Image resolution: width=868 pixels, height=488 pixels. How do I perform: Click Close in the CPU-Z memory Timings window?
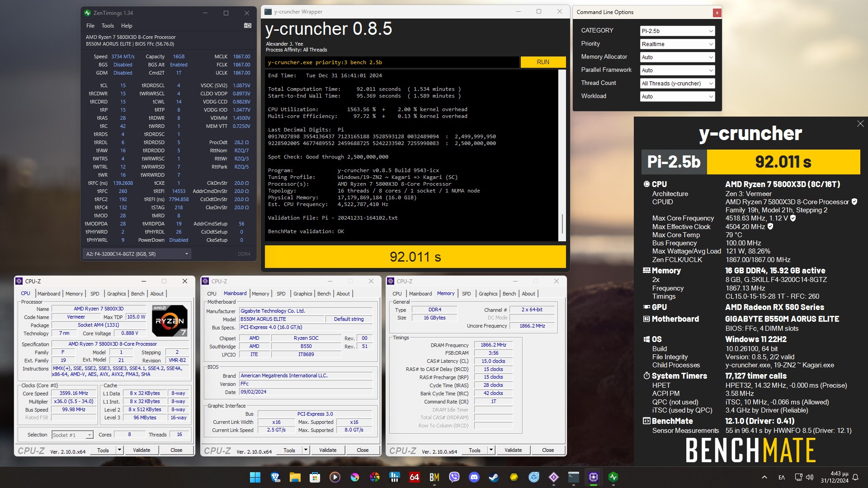coord(548,450)
